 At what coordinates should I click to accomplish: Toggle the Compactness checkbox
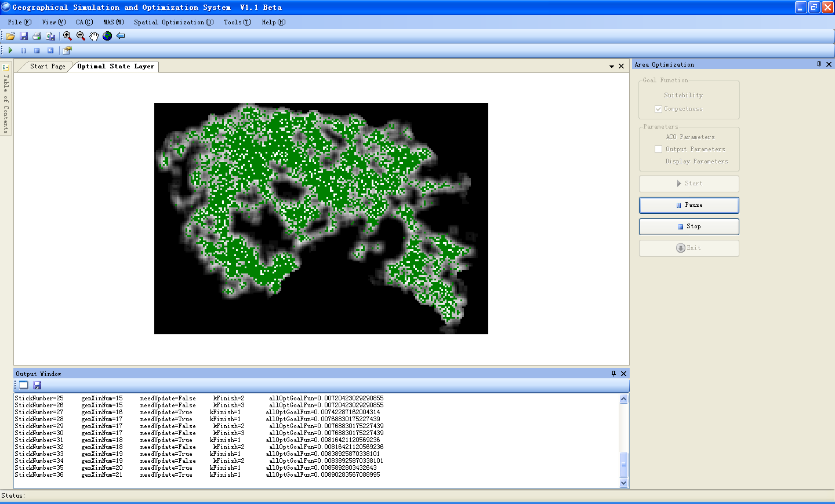tap(658, 109)
